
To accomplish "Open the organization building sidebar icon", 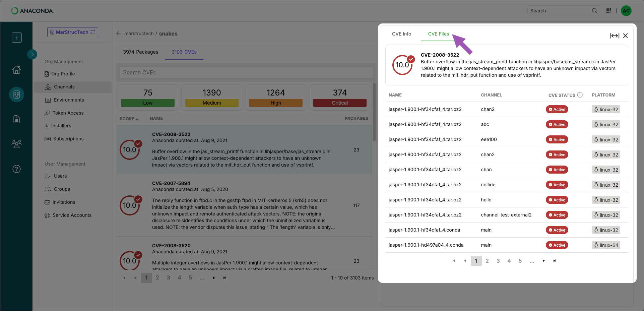I will coord(16,95).
